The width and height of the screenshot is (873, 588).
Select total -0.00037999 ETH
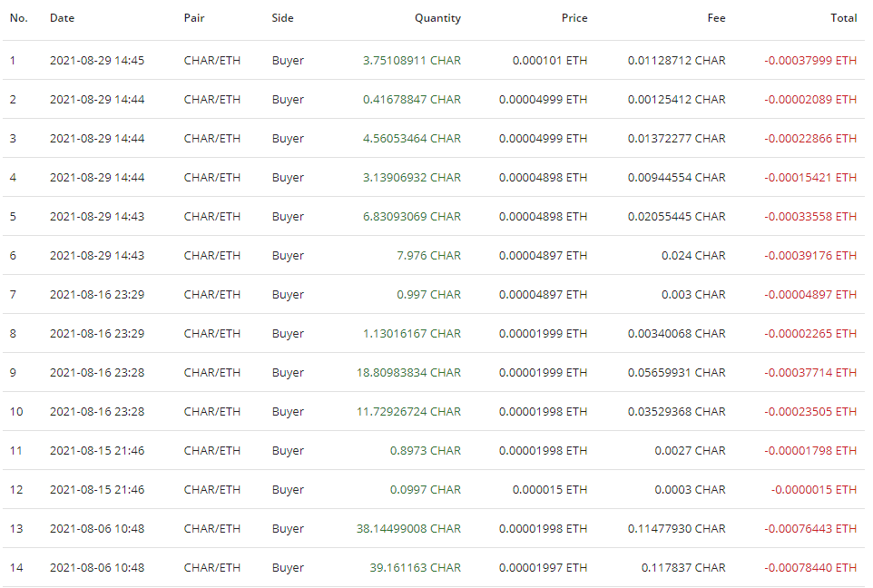point(810,60)
